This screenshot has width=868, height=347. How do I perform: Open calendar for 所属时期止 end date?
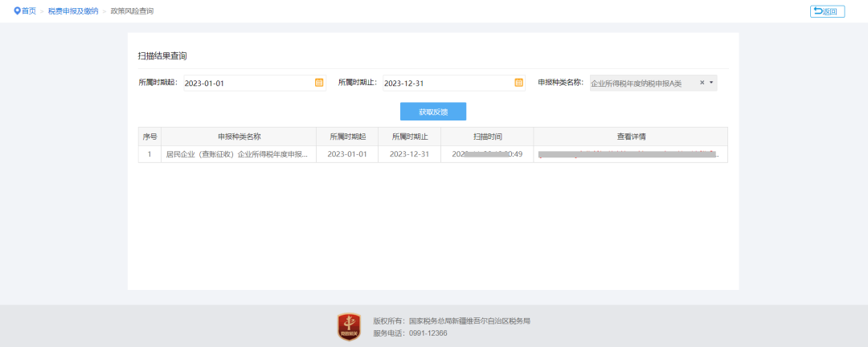[x=518, y=83]
